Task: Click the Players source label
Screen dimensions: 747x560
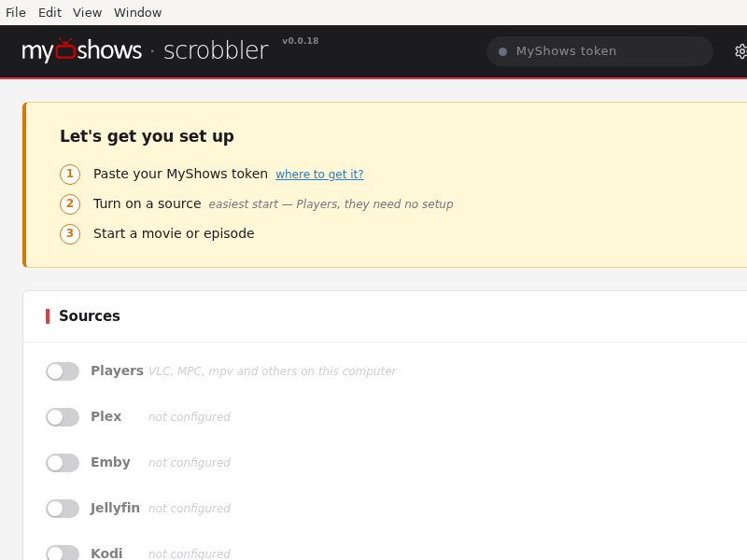Action: pyautogui.click(x=118, y=371)
